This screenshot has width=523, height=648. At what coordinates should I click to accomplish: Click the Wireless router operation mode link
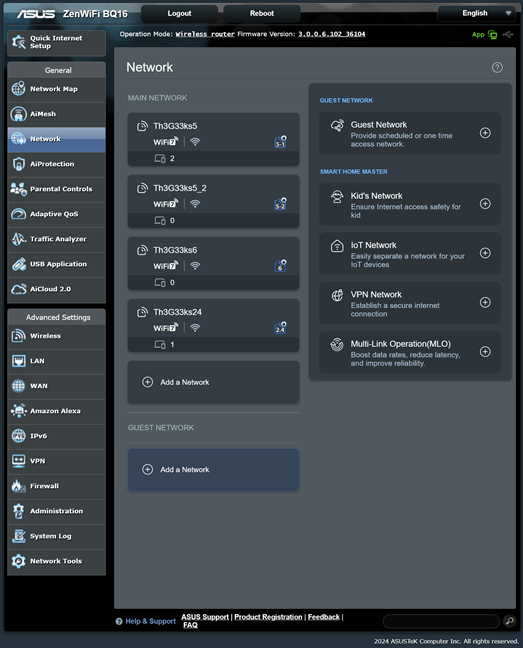(x=205, y=34)
